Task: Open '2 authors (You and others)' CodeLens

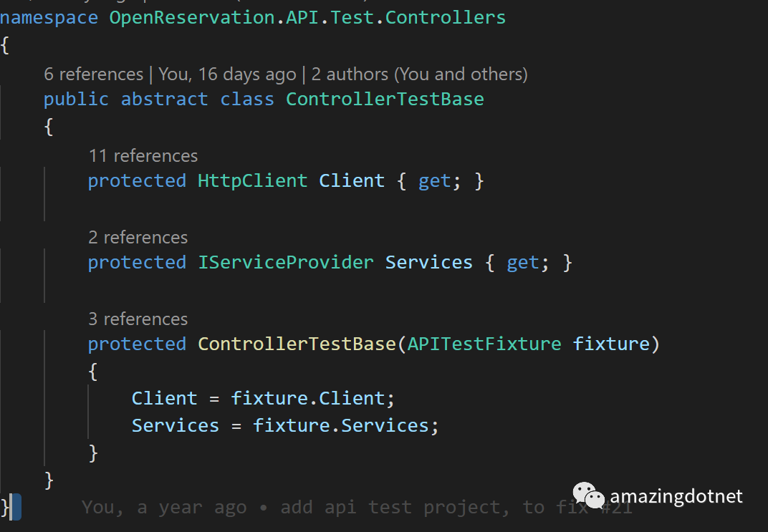Action: tap(419, 74)
